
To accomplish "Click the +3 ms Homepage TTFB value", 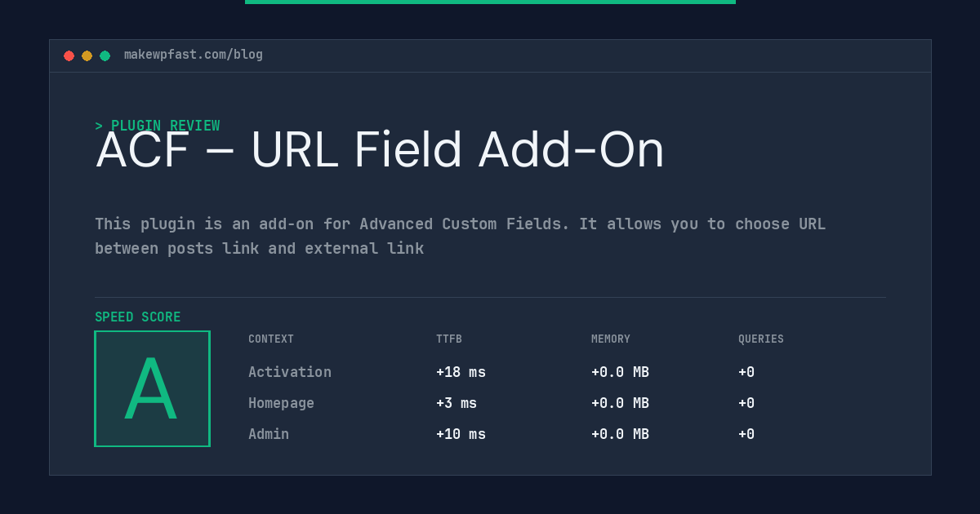I will click(457, 403).
